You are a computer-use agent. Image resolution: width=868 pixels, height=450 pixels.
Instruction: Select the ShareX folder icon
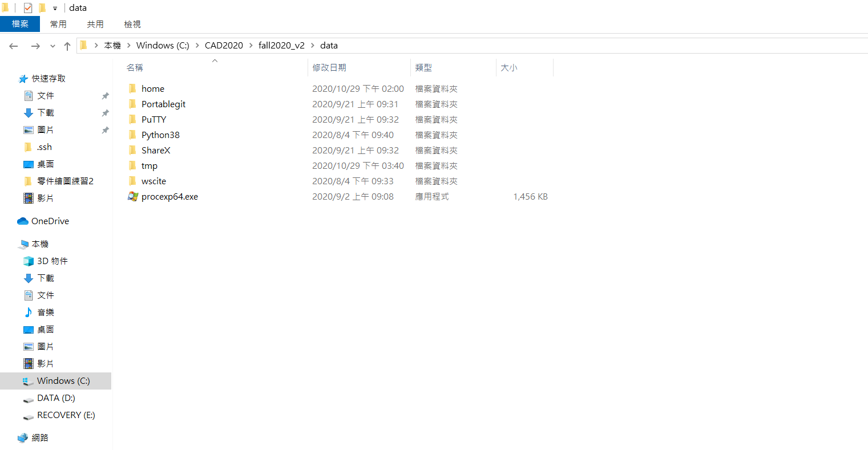point(132,150)
